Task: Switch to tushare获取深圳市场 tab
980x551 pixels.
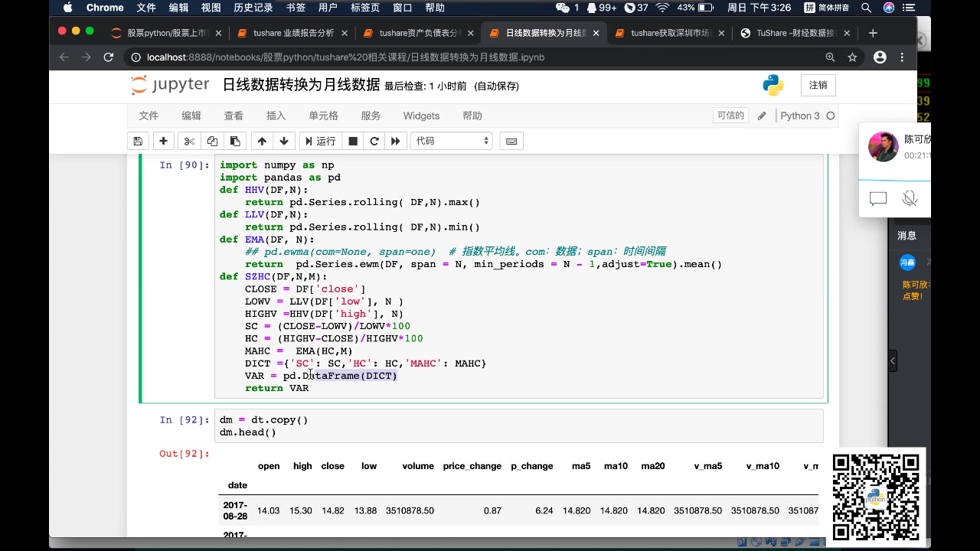Action: [x=671, y=33]
